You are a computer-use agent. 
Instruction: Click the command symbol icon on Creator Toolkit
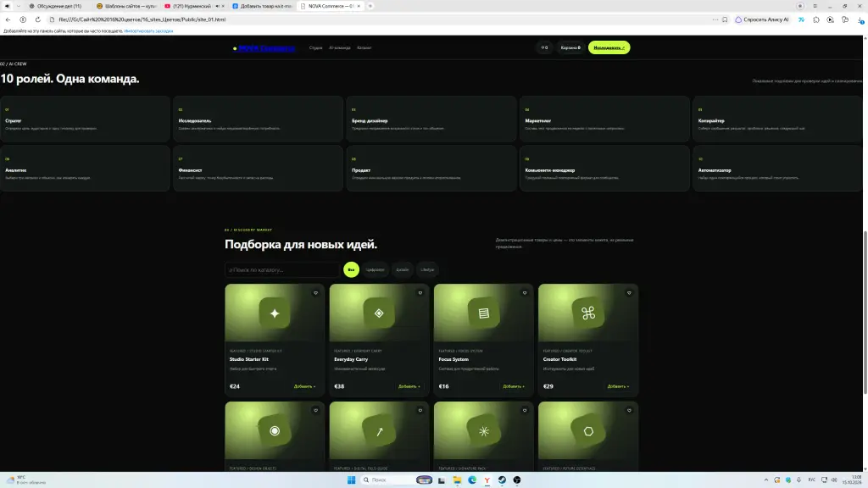click(x=588, y=313)
